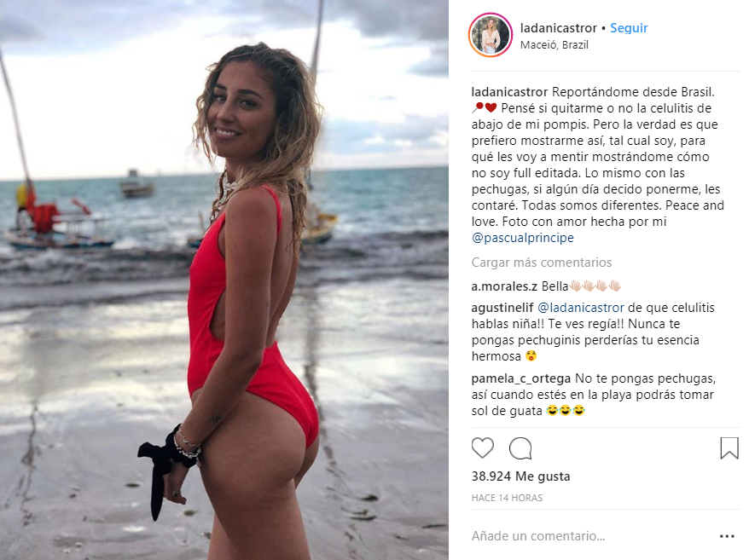
Task: Select the pamela_c_ortega comment text
Action: pos(593,395)
